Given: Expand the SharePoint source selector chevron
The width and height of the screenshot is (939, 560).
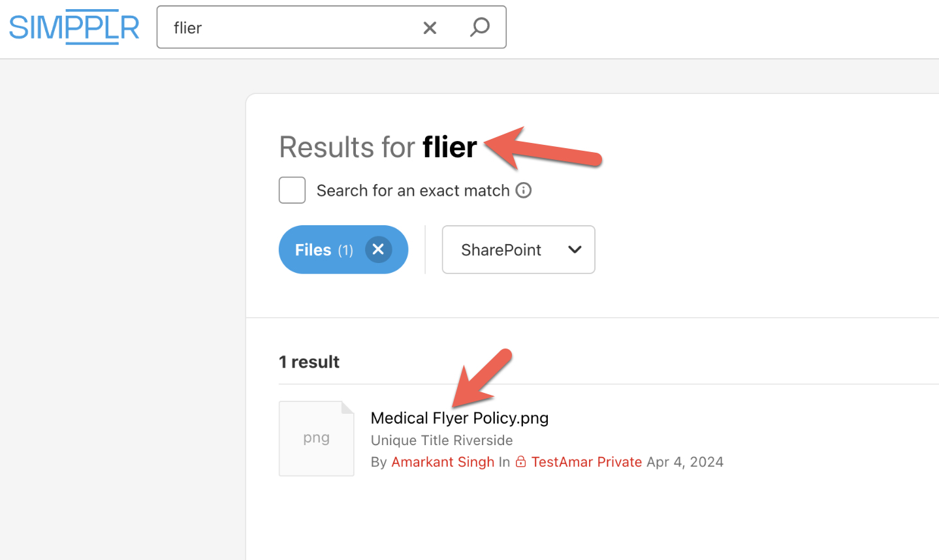Looking at the screenshot, I should tap(574, 249).
